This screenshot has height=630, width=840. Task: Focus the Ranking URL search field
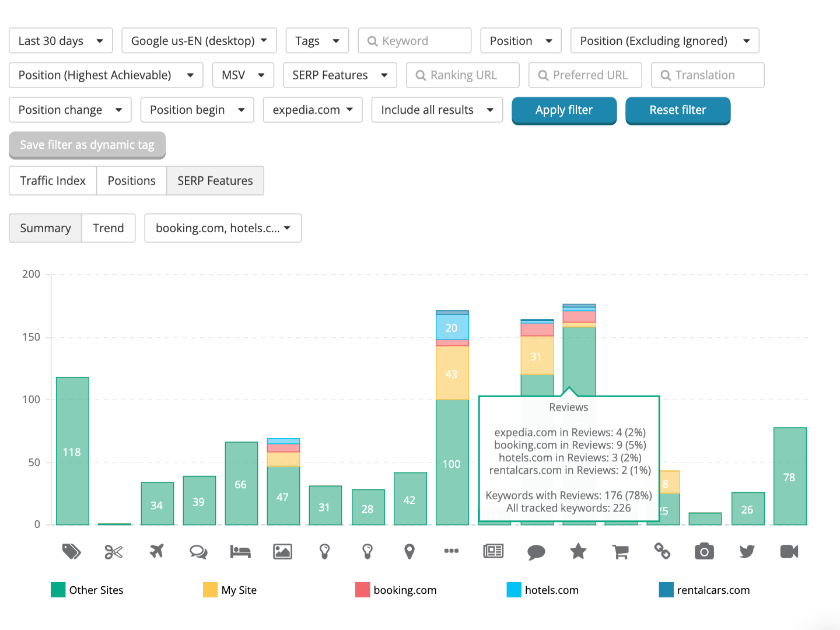[463, 75]
